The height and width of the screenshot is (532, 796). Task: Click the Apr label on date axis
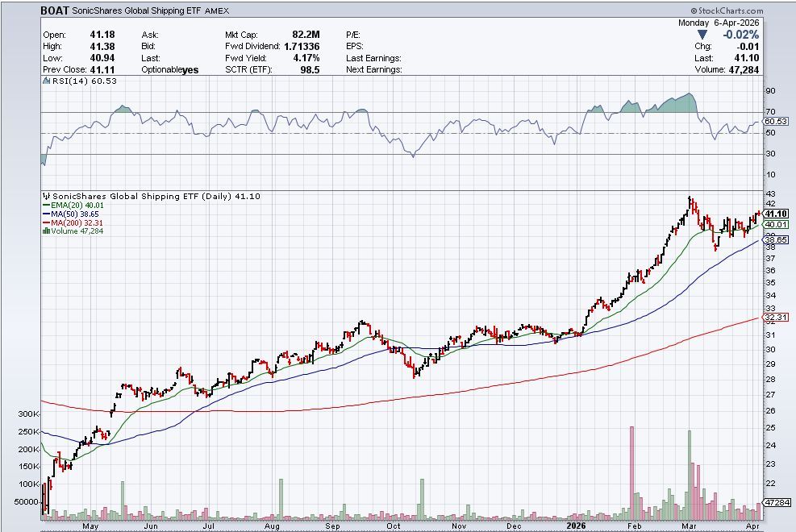(752, 526)
